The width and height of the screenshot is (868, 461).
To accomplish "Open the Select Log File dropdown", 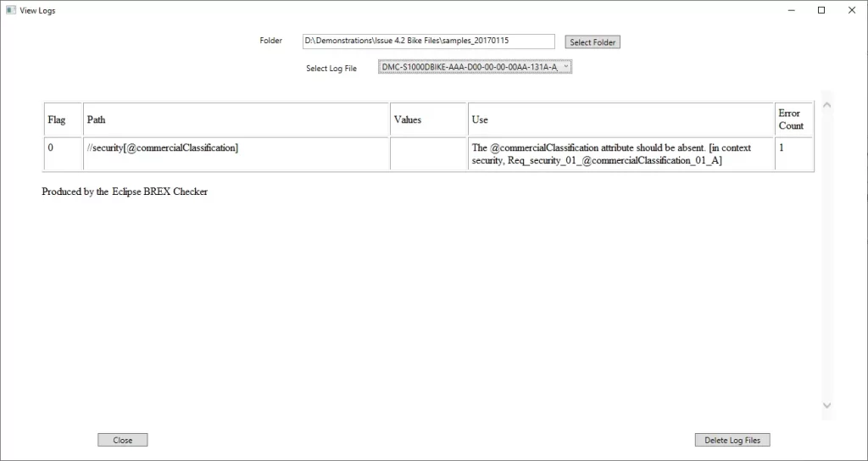I will [476, 67].
